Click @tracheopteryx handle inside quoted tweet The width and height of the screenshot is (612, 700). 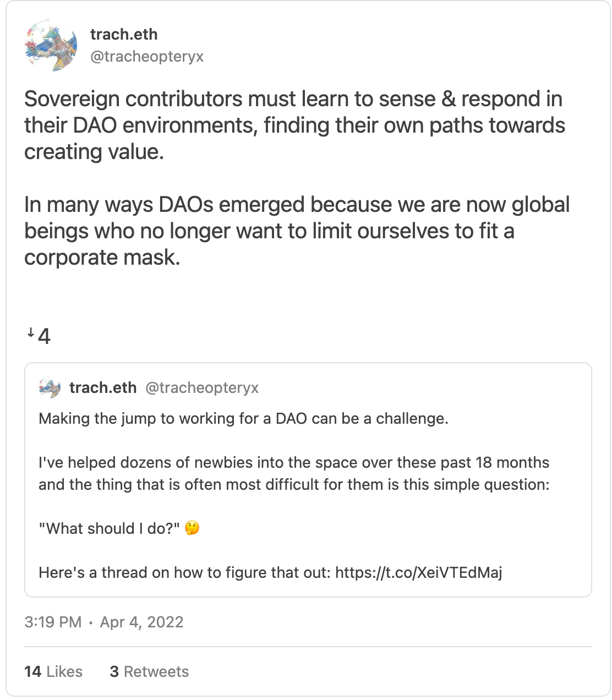tap(202, 388)
